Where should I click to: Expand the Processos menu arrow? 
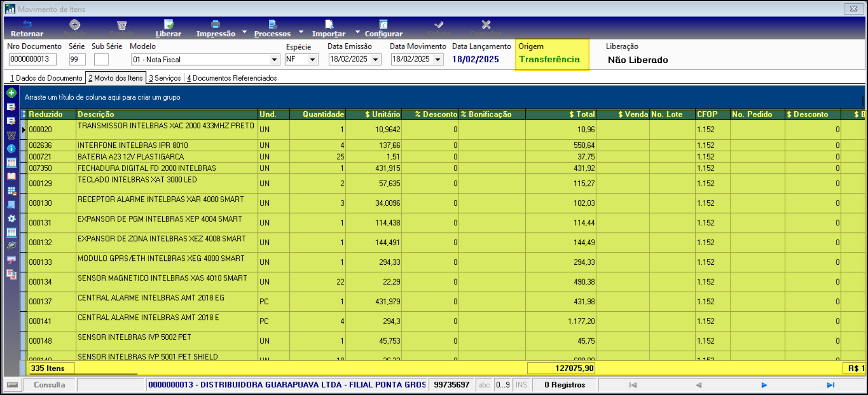[x=301, y=32]
